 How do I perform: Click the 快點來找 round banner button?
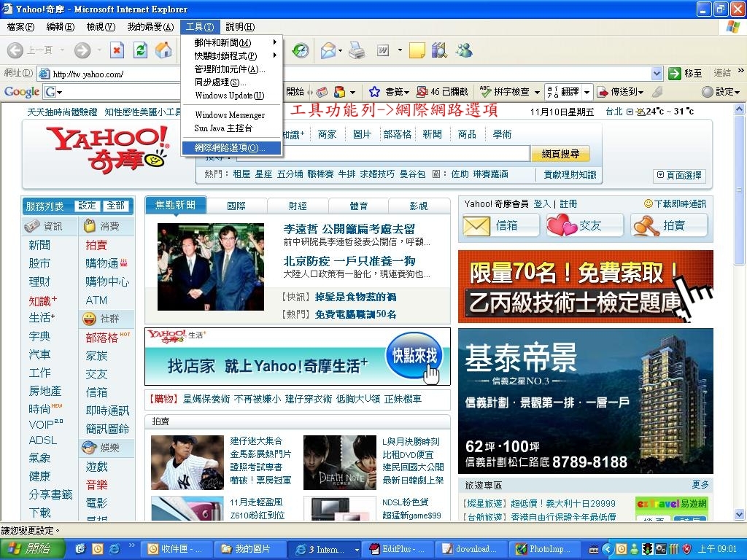414,356
